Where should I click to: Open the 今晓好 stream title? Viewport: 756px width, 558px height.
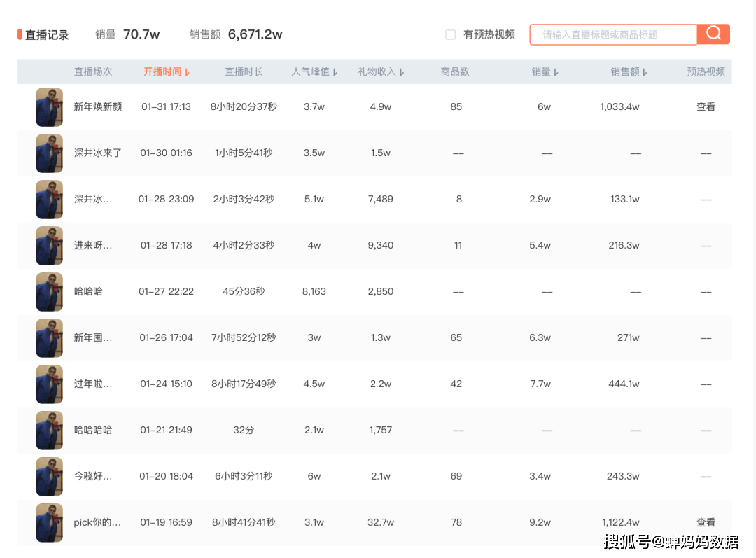[93, 476]
